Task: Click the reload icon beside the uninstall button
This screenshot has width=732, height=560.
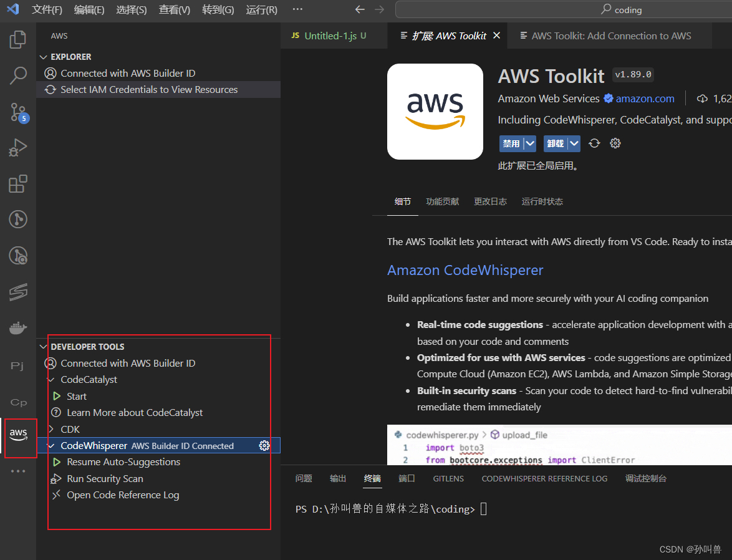Action: (x=594, y=143)
